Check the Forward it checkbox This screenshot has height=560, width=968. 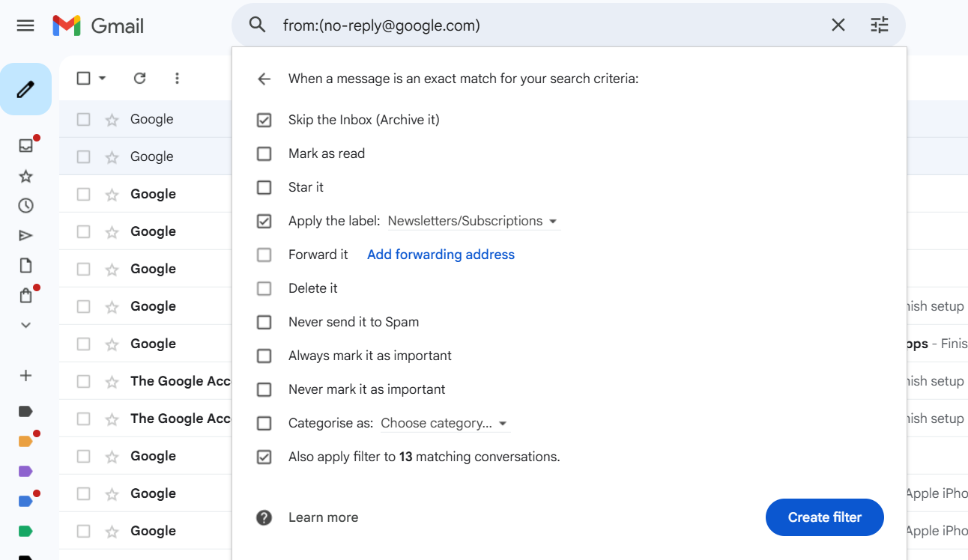tap(264, 255)
